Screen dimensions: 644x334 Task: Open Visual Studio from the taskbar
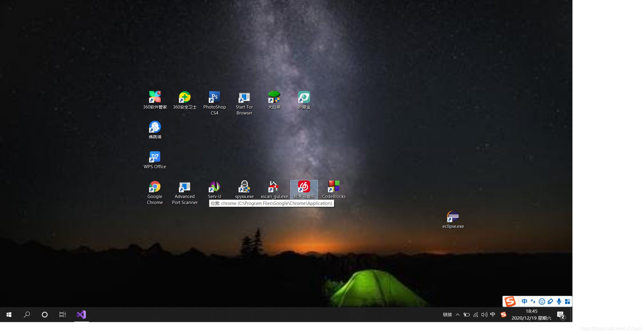(x=81, y=315)
